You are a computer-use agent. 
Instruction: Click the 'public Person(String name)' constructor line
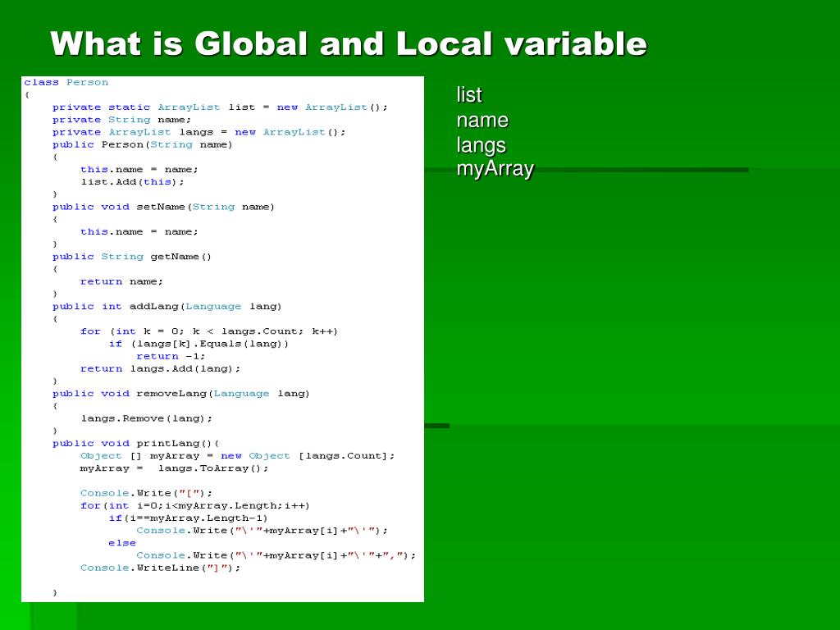143,144
